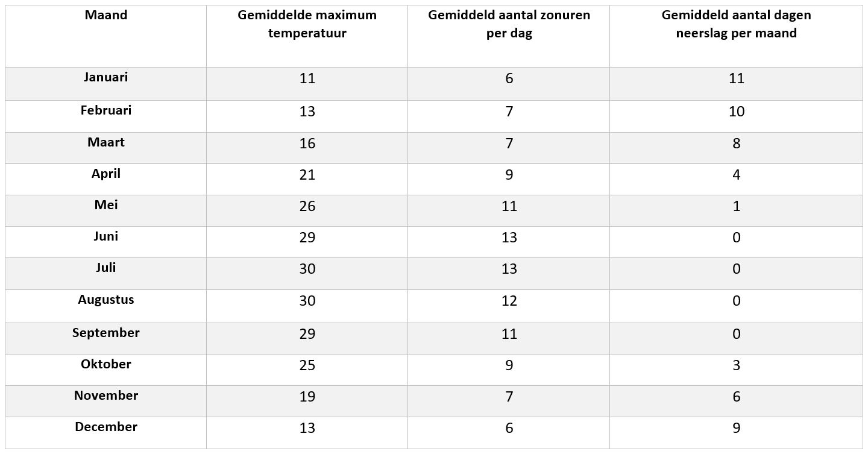Select the Februari month cell
The height and width of the screenshot is (454, 868).
[x=106, y=110]
